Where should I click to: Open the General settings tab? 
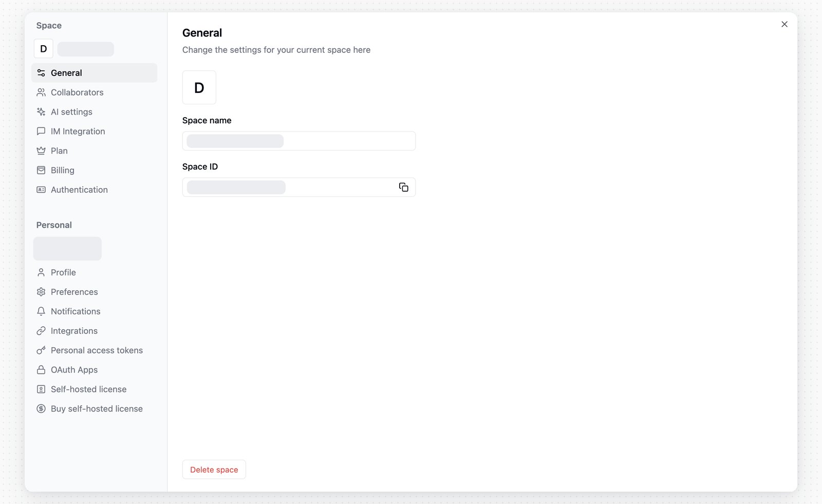pos(95,73)
